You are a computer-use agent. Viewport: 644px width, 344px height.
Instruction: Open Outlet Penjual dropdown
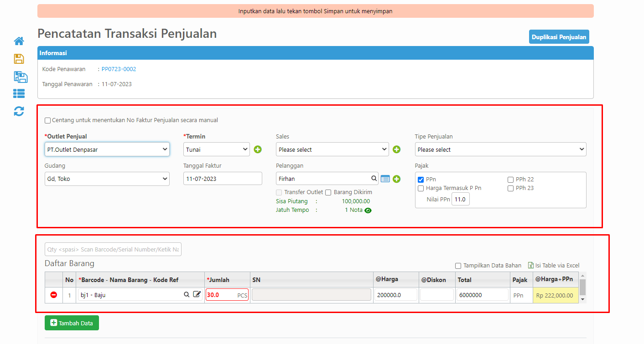coord(107,149)
